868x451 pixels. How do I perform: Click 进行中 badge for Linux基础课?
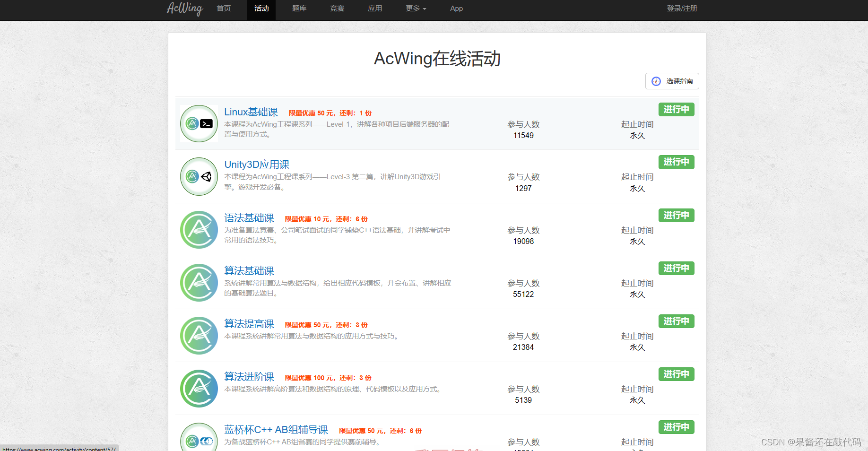point(676,109)
